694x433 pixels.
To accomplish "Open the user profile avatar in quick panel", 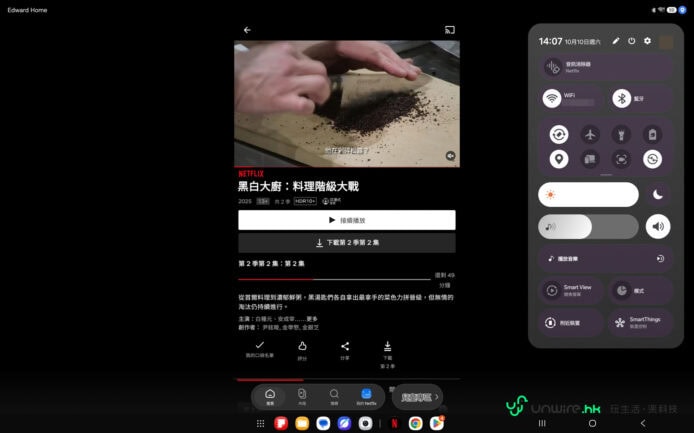I will pyautogui.click(x=666, y=42).
